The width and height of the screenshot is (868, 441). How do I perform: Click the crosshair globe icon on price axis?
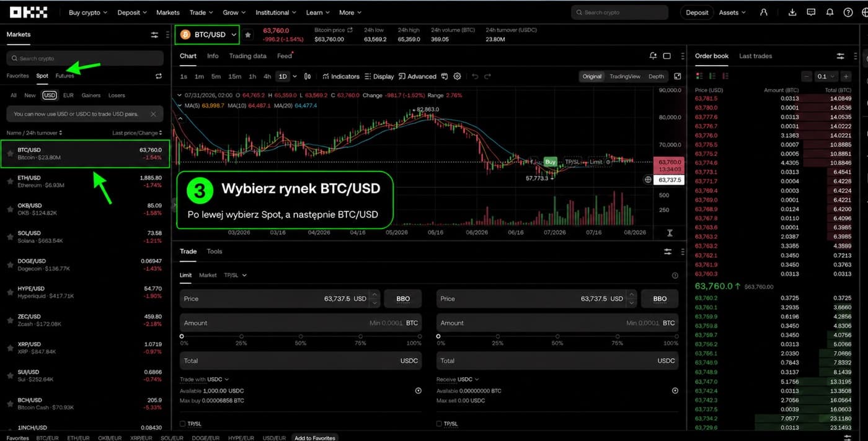(648, 180)
